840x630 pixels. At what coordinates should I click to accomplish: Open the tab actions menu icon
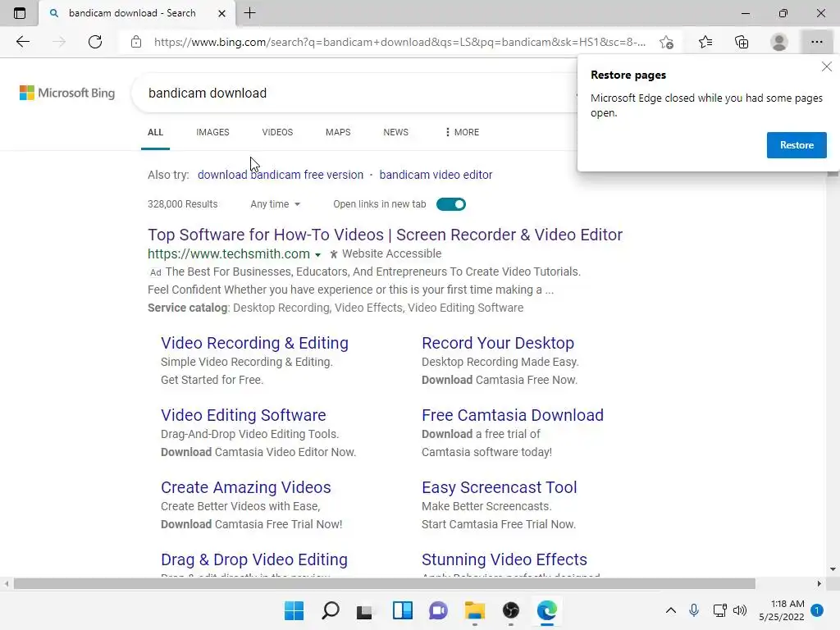20,13
